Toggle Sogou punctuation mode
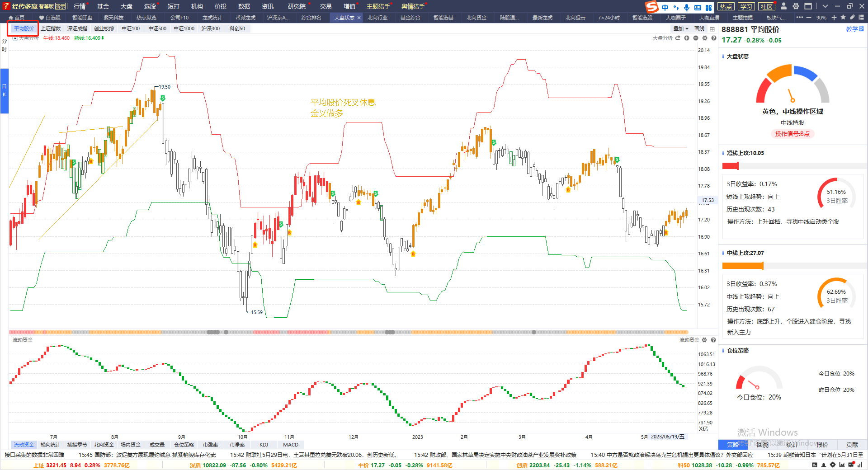This screenshot has height=470, width=868. pos(676,7)
